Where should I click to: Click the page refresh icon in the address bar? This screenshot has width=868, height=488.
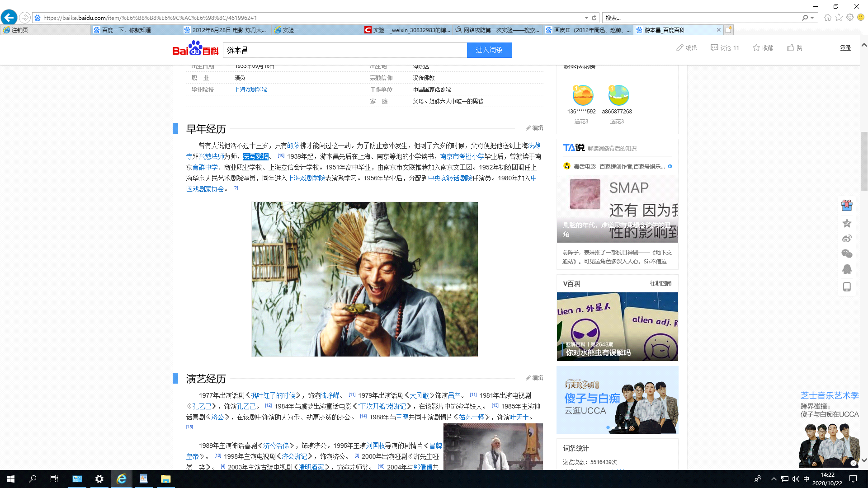click(x=594, y=18)
